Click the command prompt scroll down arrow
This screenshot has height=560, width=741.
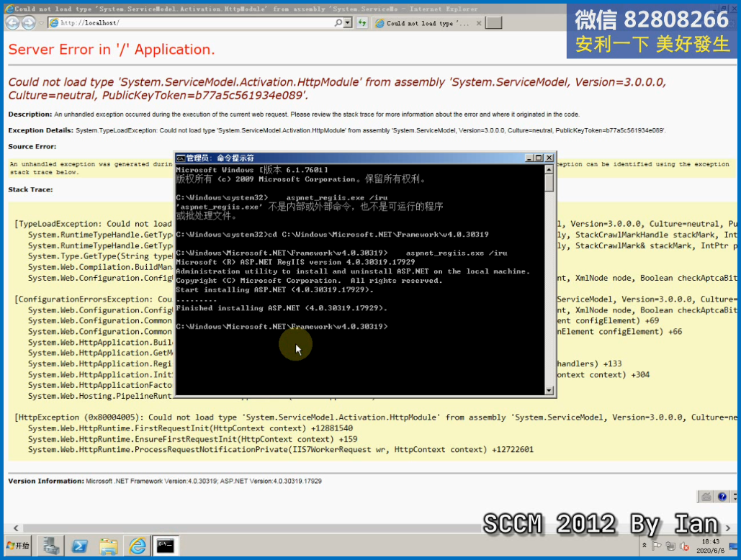[x=549, y=390]
